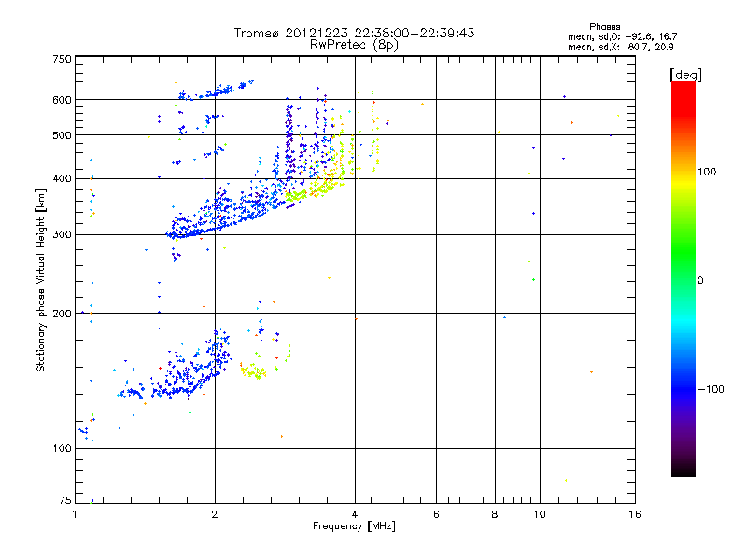Click the subtitle 'RwPretec (8p)'
This screenshot has width=747, height=560.
point(354,45)
